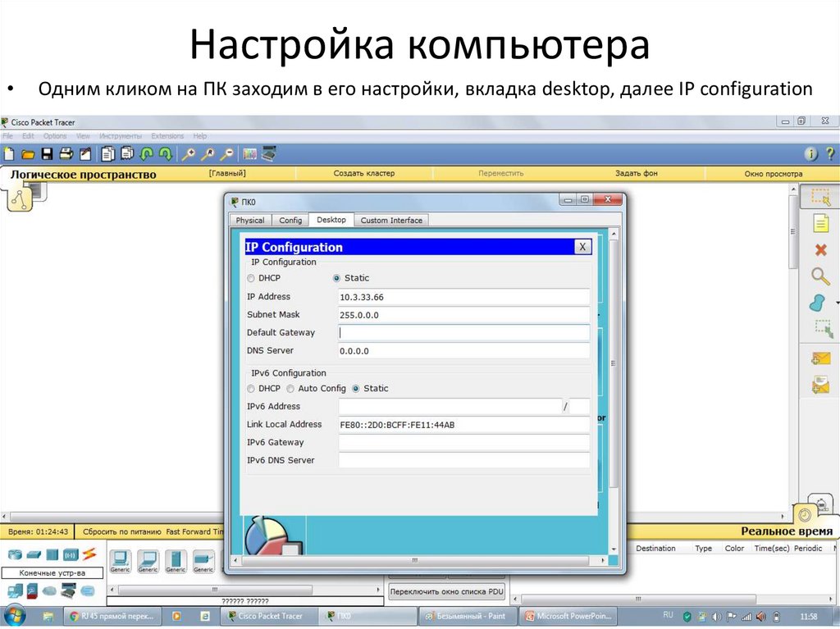
Task: Select the IPv6 DHCP radio button
Action: [251, 389]
